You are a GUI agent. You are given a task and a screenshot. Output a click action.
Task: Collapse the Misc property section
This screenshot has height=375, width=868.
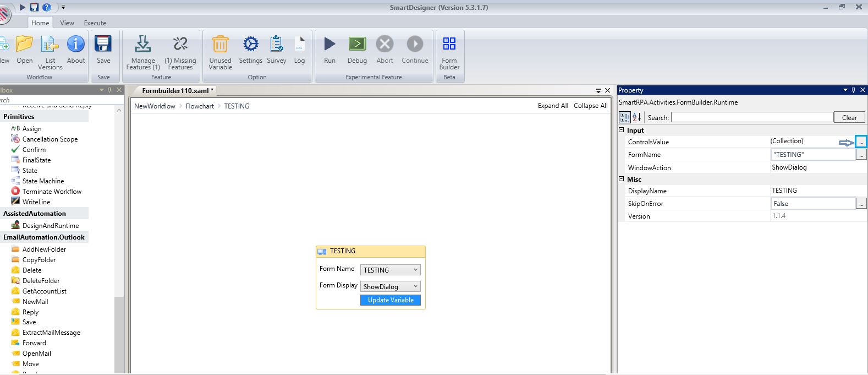622,179
